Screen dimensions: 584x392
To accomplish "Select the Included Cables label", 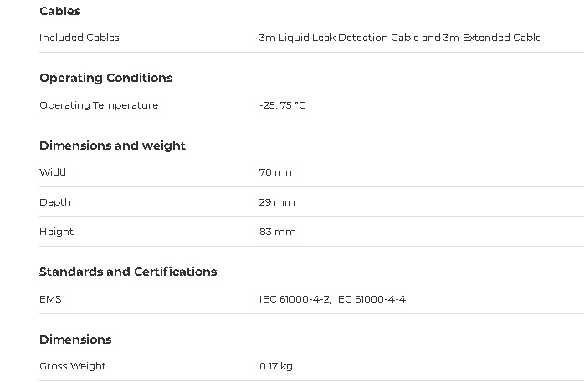I will point(79,38).
